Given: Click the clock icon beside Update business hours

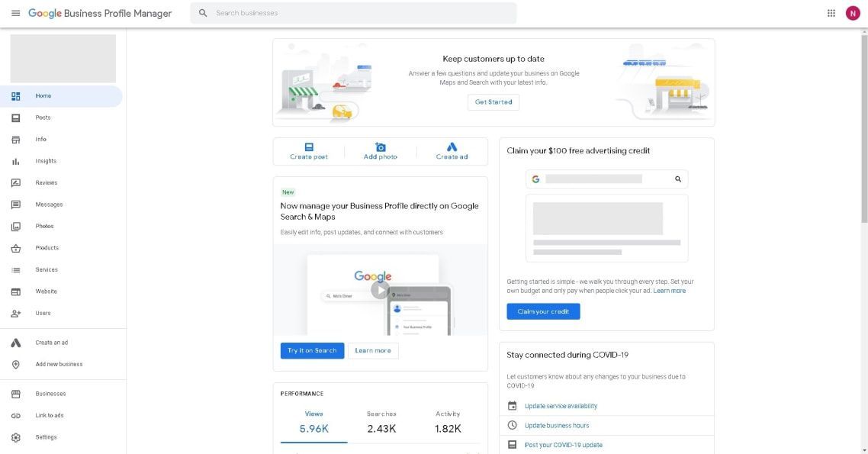Looking at the screenshot, I should (x=512, y=425).
